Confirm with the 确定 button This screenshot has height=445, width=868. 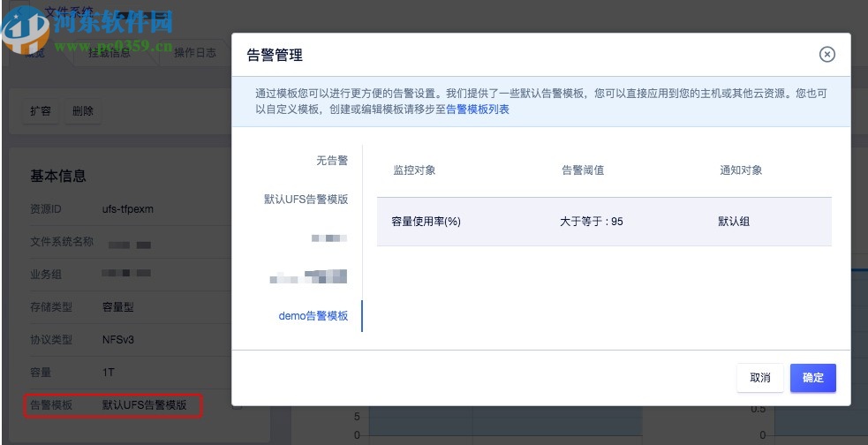point(812,378)
